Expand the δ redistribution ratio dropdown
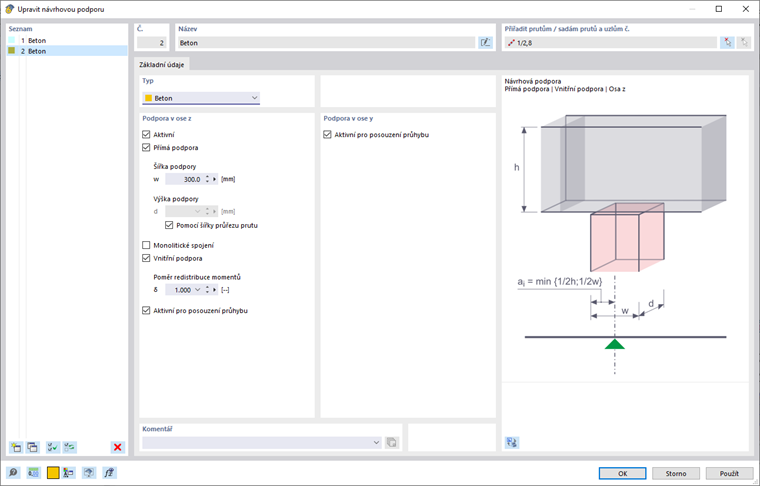Viewport: 760px width, 486px height. (x=197, y=290)
